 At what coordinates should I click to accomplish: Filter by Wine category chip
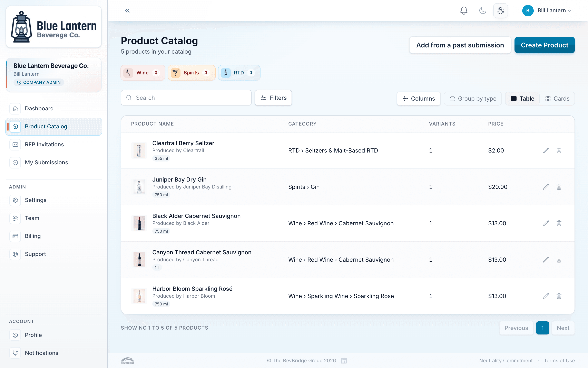(143, 73)
